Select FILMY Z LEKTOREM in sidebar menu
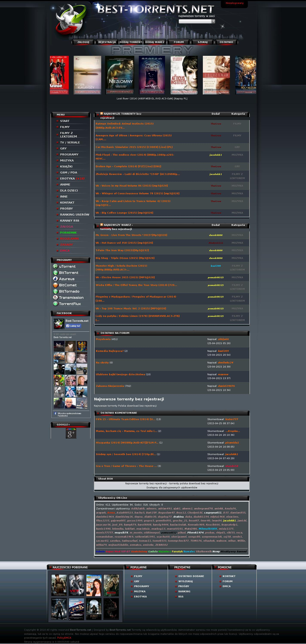Image resolution: width=306 pixels, height=644 pixels. tap(68, 135)
